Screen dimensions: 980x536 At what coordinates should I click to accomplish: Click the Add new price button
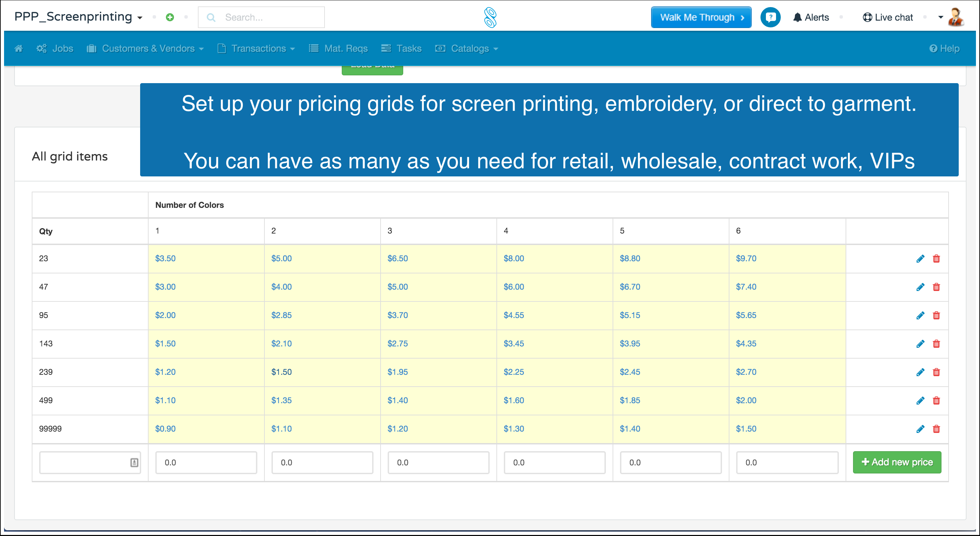[x=897, y=462]
